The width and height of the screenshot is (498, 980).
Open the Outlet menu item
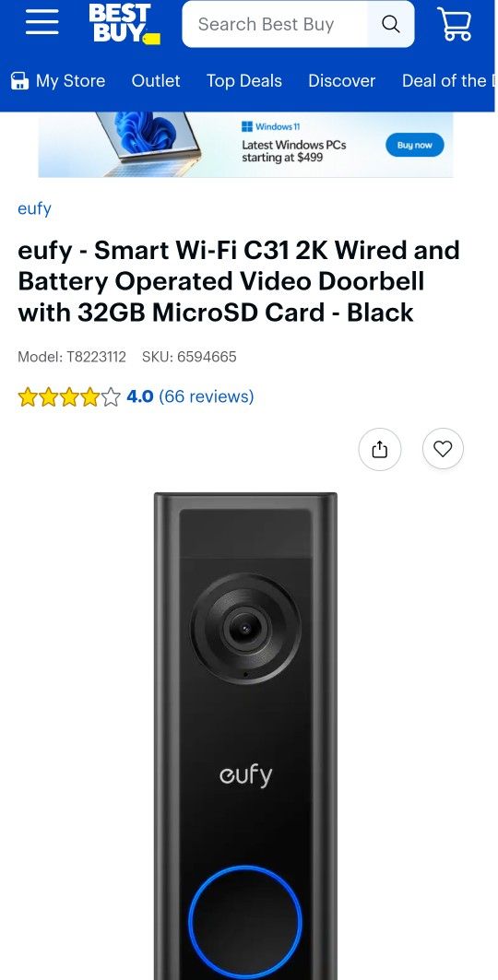click(x=156, y=80)
